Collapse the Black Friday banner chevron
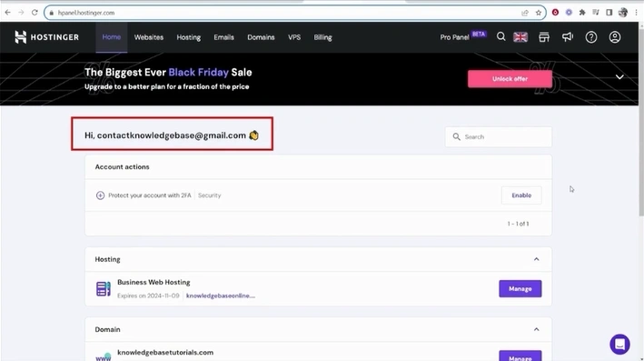644x361 pixels. pyautogui.click(x=619, y=77)
